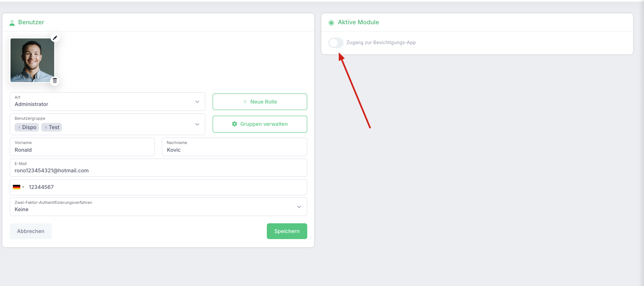Viewport: 644px width, 286px height.
Task: Open Zwei-Faktor-Authentifizierungsverfahren dropdown
Action: 158,207
